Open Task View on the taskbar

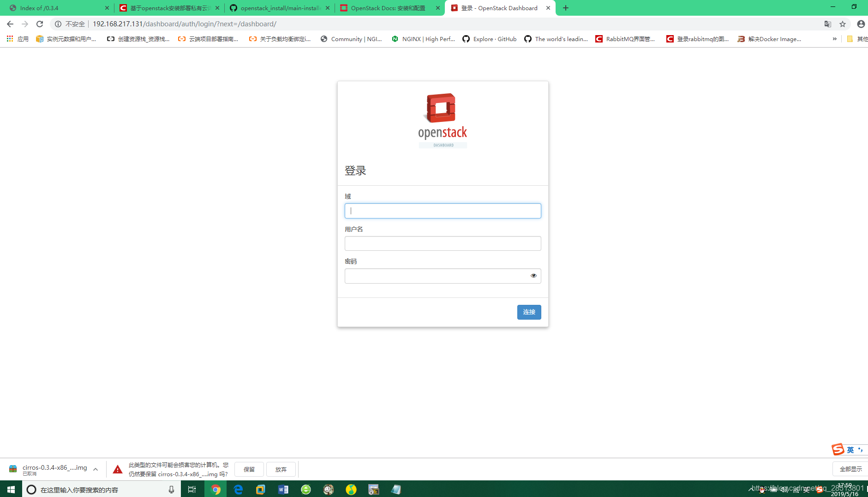coord(192,490)
